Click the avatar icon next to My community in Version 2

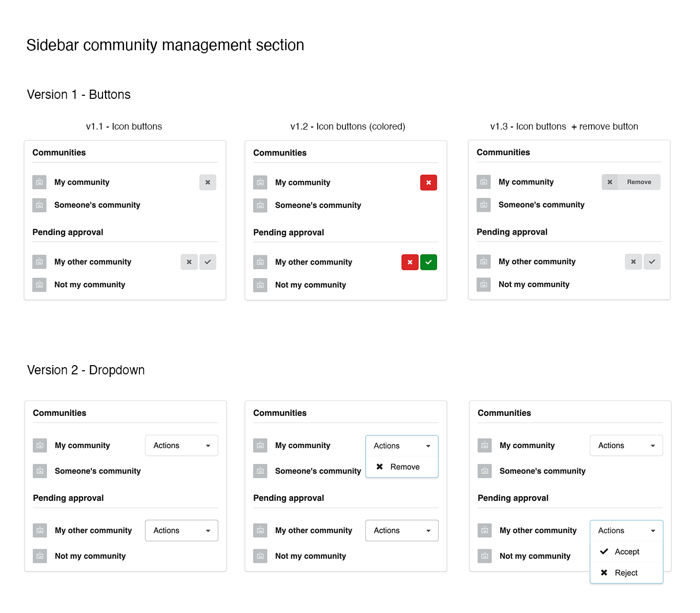[40, 446]
